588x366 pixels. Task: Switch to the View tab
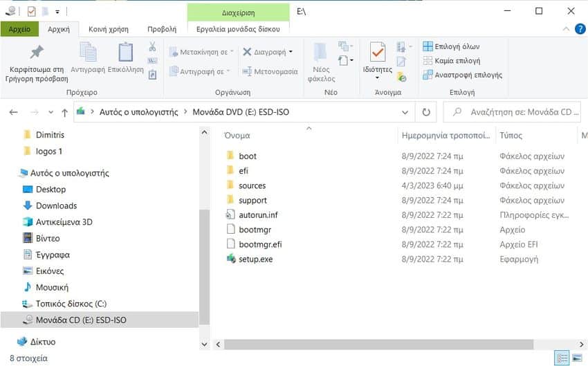(162, 29)
